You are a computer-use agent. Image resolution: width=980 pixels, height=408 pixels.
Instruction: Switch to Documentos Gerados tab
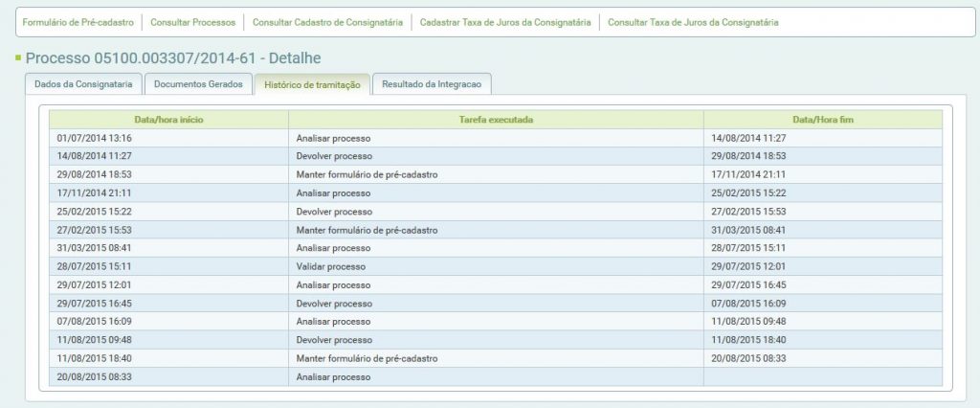(200, 84)
